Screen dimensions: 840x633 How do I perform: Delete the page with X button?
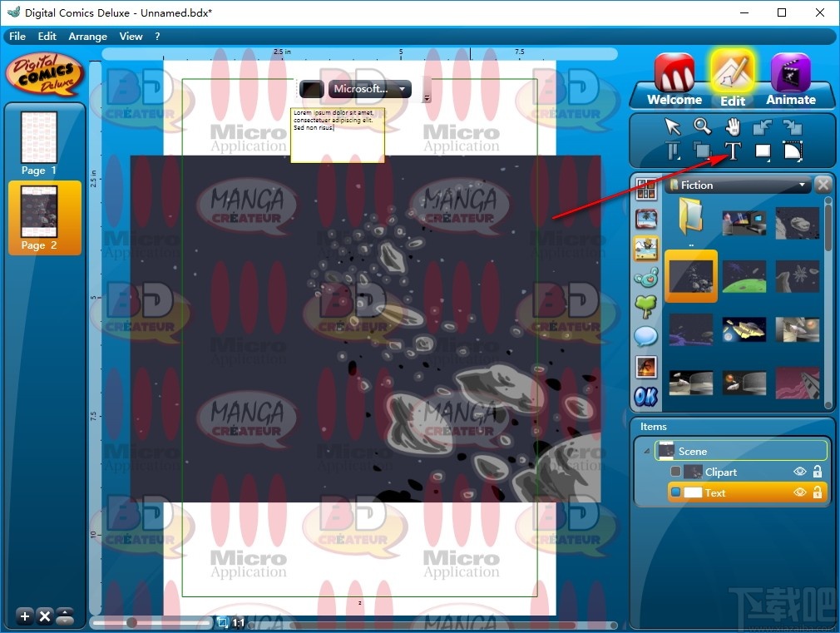point(45,616)
